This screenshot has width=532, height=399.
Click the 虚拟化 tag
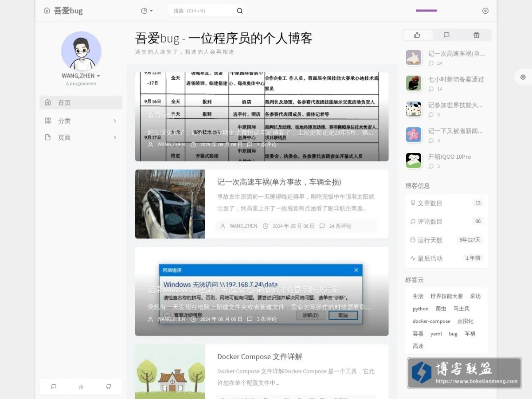tap(465, 321)
